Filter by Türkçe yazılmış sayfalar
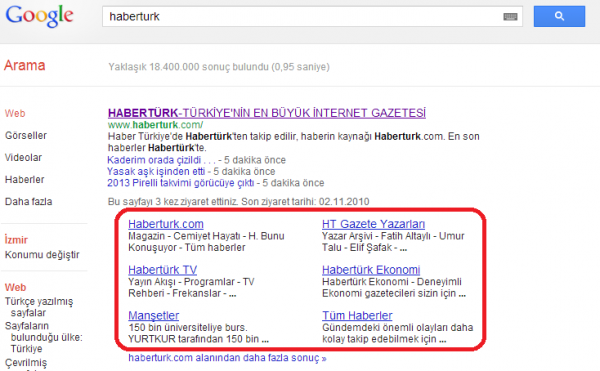 click(39, 307)
